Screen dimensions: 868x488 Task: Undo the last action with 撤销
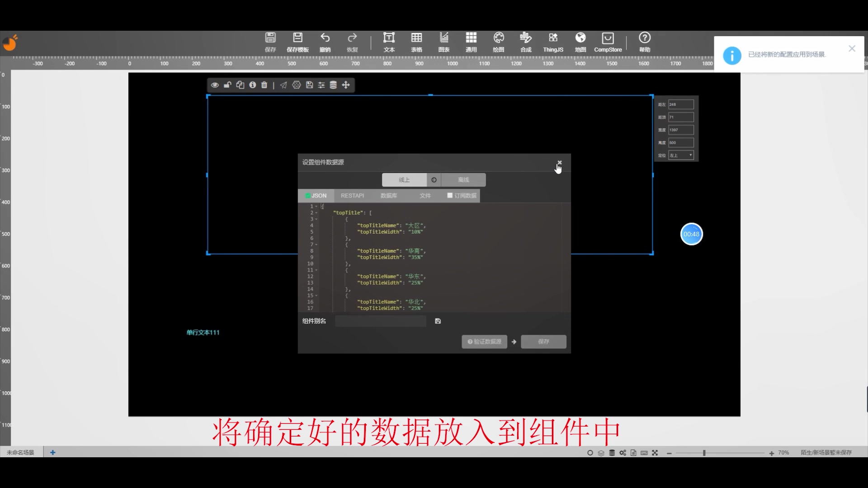325,42
